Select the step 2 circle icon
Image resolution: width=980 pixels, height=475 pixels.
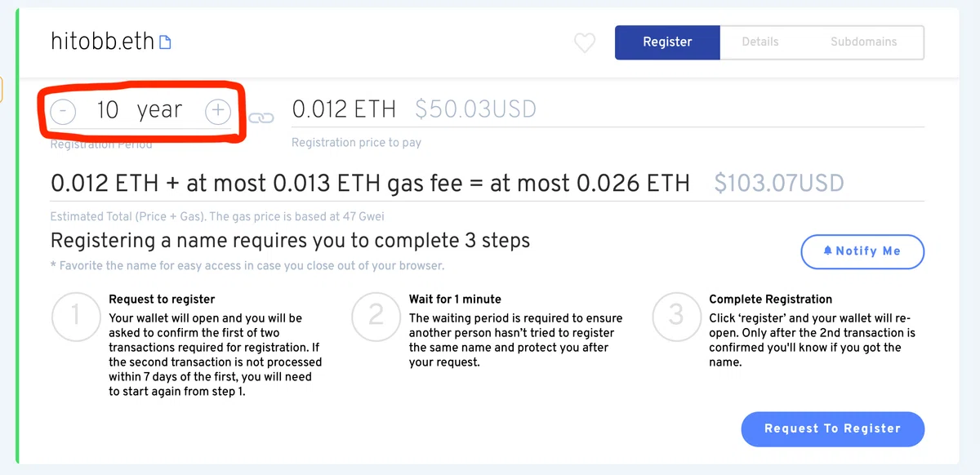click(376, 315)
